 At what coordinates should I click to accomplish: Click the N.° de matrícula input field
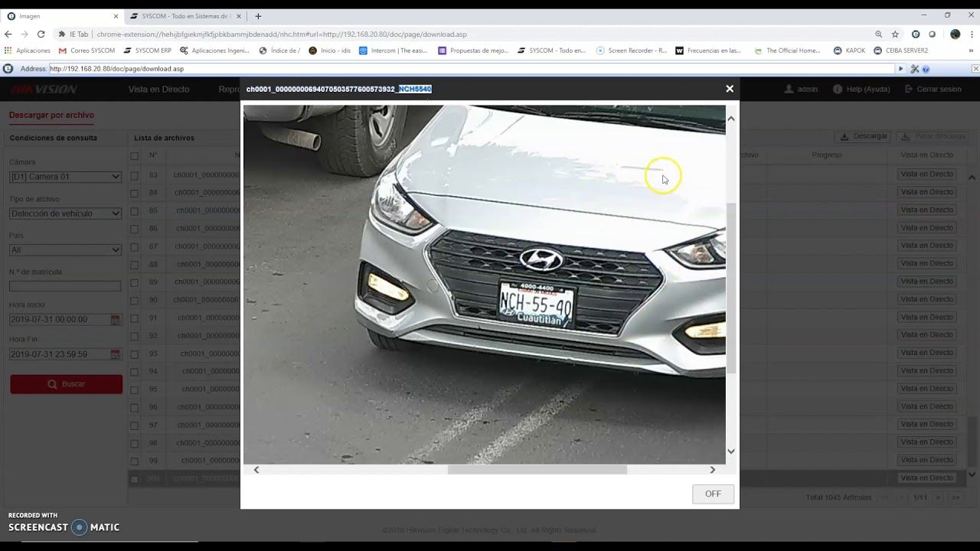(65, 286)
